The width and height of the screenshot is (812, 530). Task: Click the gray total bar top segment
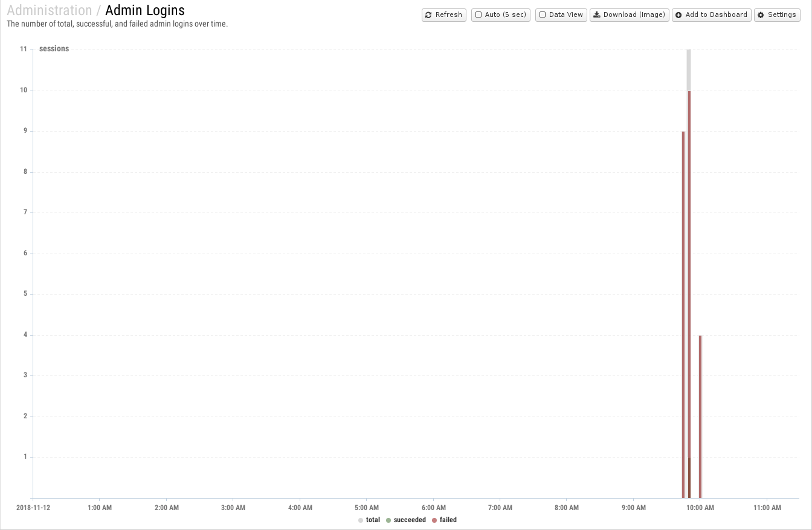point(689,70)
